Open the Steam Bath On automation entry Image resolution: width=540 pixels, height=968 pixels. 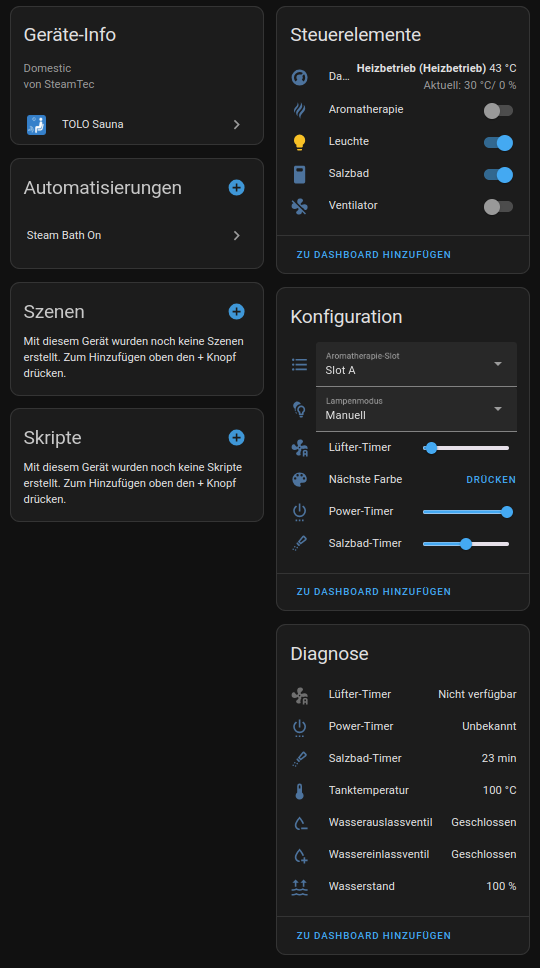(137, 235)
